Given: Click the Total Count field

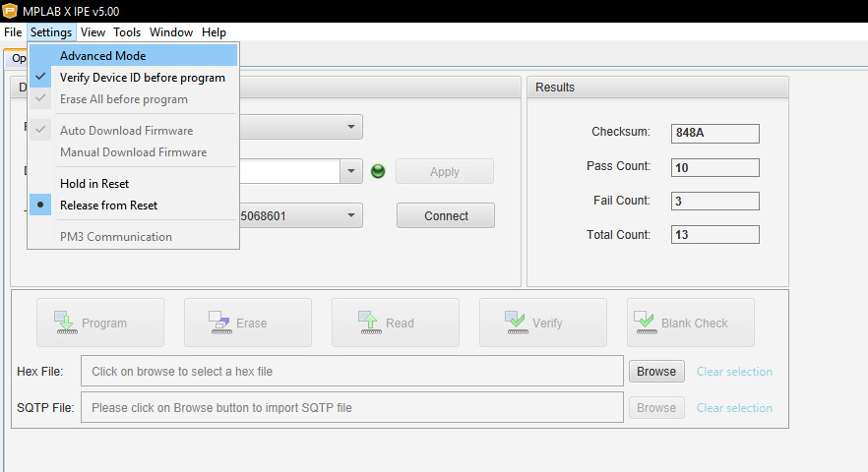Looking at the screenshot, I should pos(715,235).
